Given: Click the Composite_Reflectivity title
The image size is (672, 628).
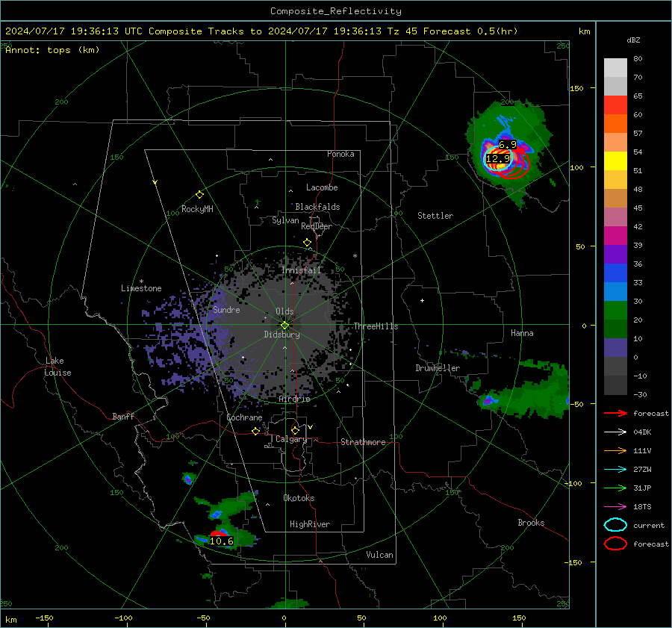Looking at the screenshot, I should 336,11.
